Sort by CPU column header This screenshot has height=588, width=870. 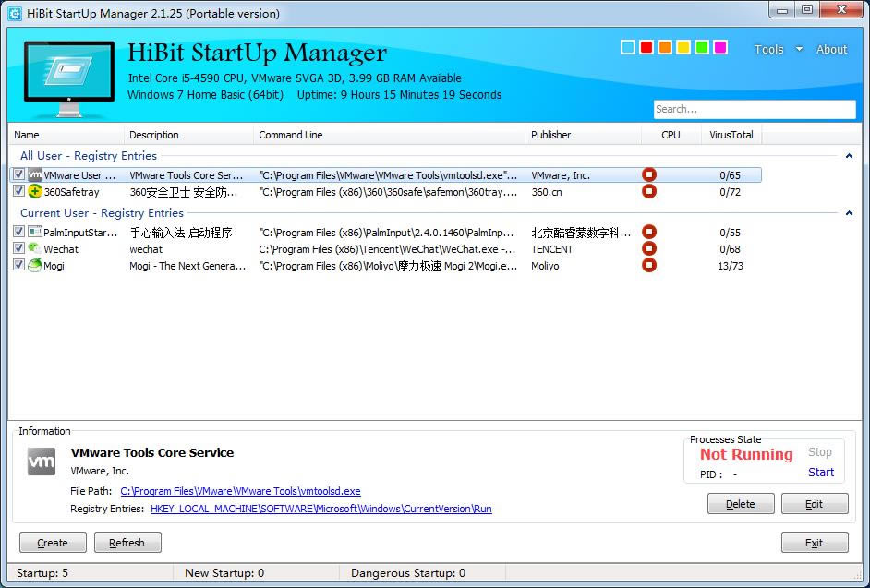pos(671,135)
